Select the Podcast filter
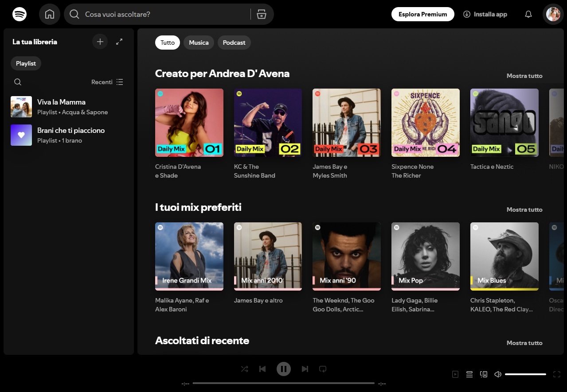567x392 pixels. [234, 43]
